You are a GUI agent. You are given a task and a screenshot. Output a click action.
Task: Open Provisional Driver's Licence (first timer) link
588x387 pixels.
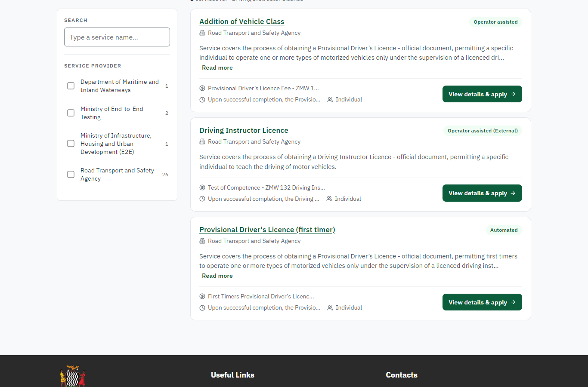pyautogui.click(x=267, y=230)
